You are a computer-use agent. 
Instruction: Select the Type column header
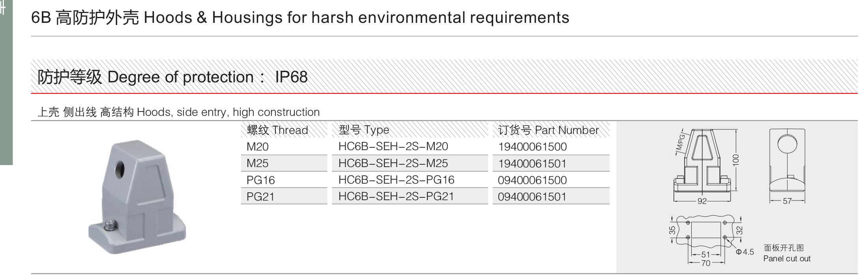click(364, 130)
